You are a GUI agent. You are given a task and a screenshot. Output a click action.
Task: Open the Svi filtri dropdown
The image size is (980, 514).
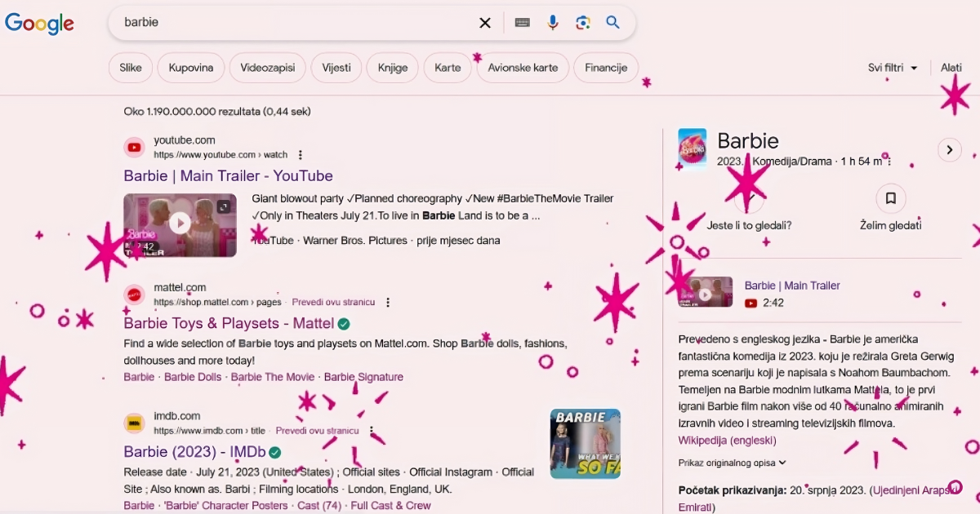pos(893,68)
